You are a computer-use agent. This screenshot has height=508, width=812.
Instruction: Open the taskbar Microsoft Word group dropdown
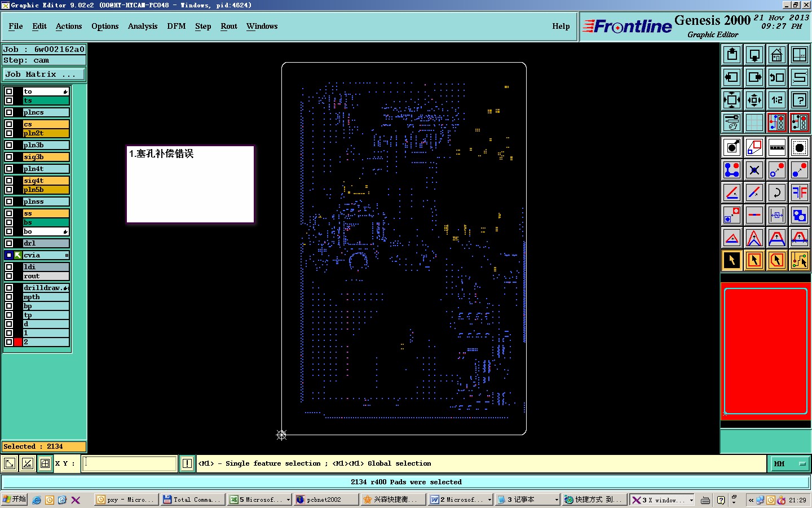pos(489,500)
